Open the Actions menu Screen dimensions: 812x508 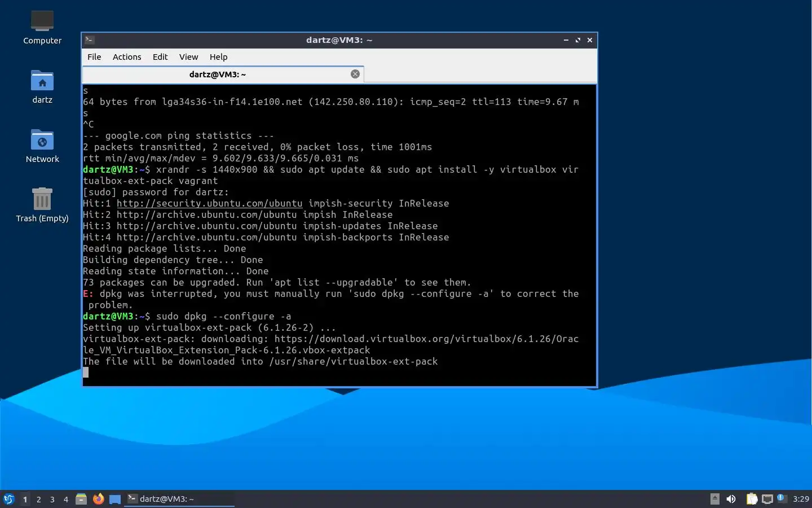[127, 57]
